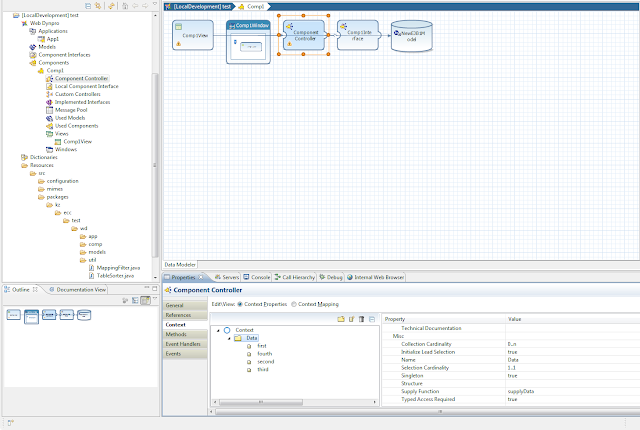Click the Comp1 breadcrumb segment
Image resolution: width=640 pixels, height=430 pixels.
251,7
